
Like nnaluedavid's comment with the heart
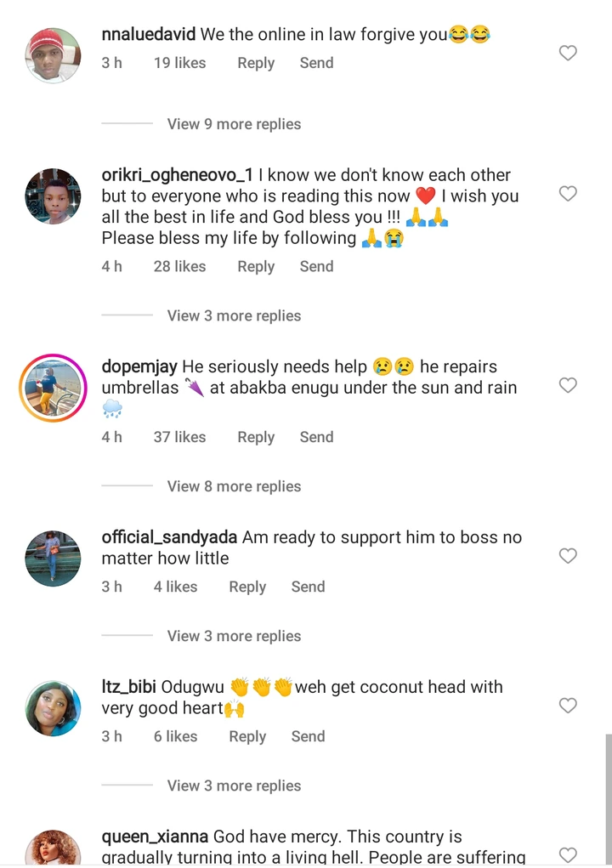pos(568,54)
